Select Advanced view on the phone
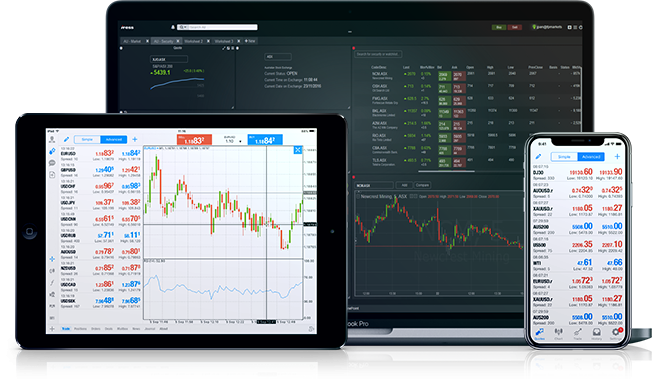Viewport: 652px width, 383px height. (x=591, y=157)
